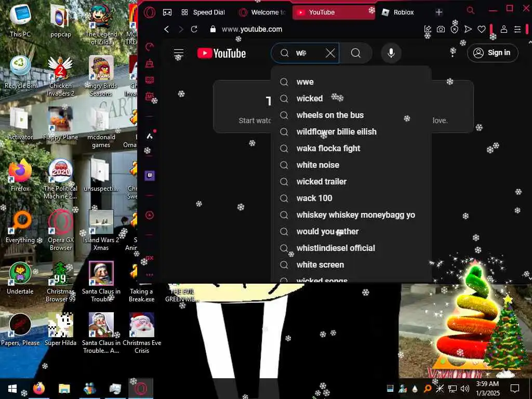The image size is (532, 399).
Task: Switch to the Speed Dial tab
Action: pyautogui.click(x=203, y=12)
